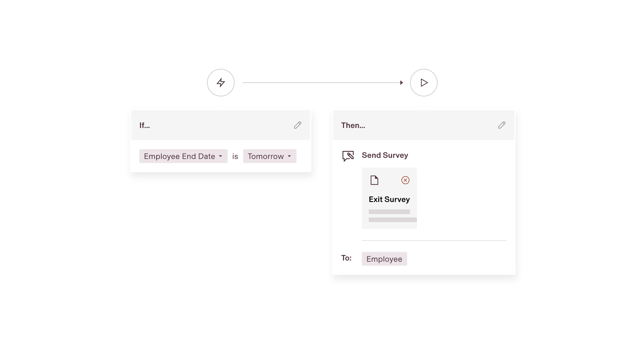Viewport: 644px width, 342px height.
Task: Click the arrow connecting trigger and action
Action: pos(321,83)
